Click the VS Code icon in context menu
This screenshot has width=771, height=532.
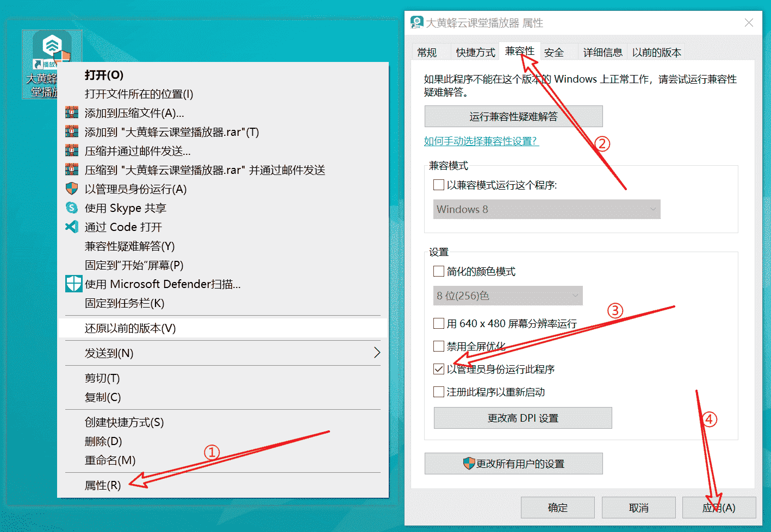click(x=72, y=227)
